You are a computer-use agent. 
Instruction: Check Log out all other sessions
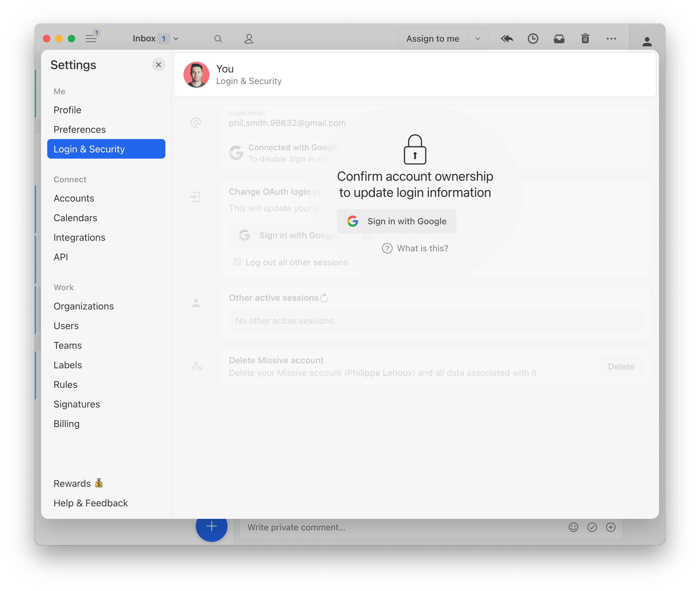[237, 262]
